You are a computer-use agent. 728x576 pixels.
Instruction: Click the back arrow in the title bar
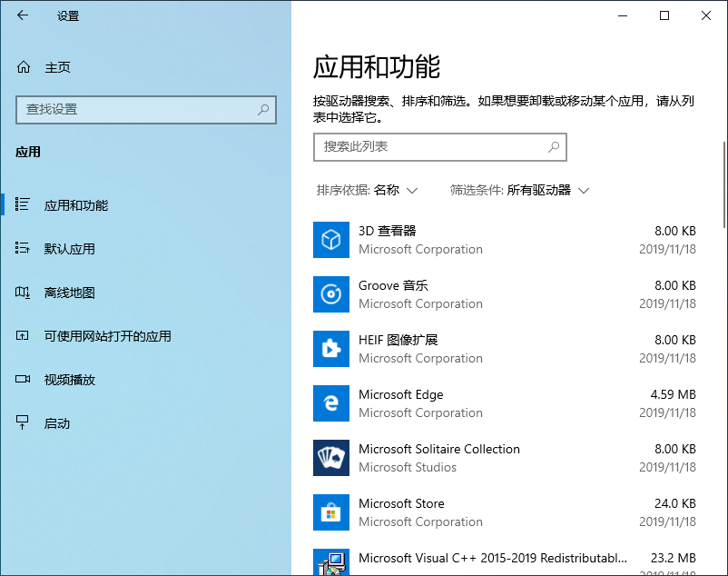23,15
